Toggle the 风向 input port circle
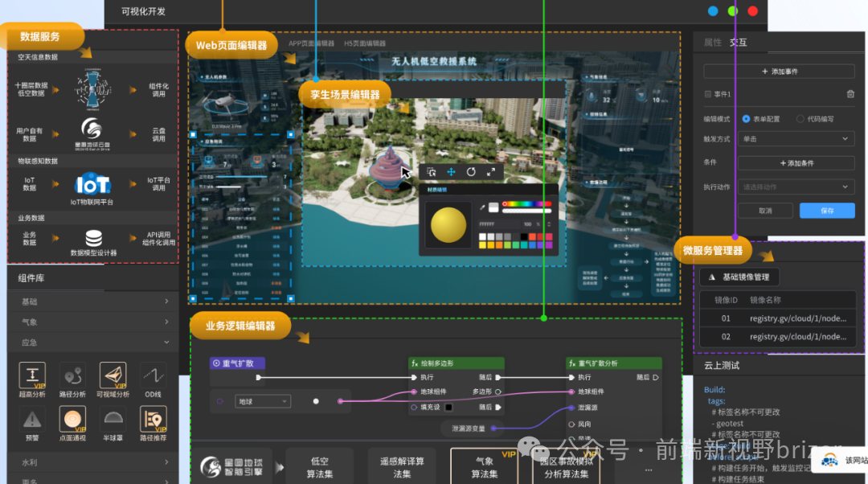 coord(572,425)
